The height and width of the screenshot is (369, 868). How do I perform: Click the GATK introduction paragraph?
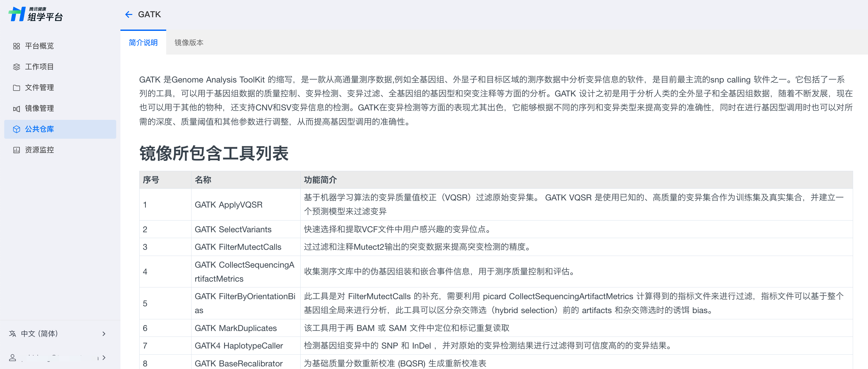[496, 100]
